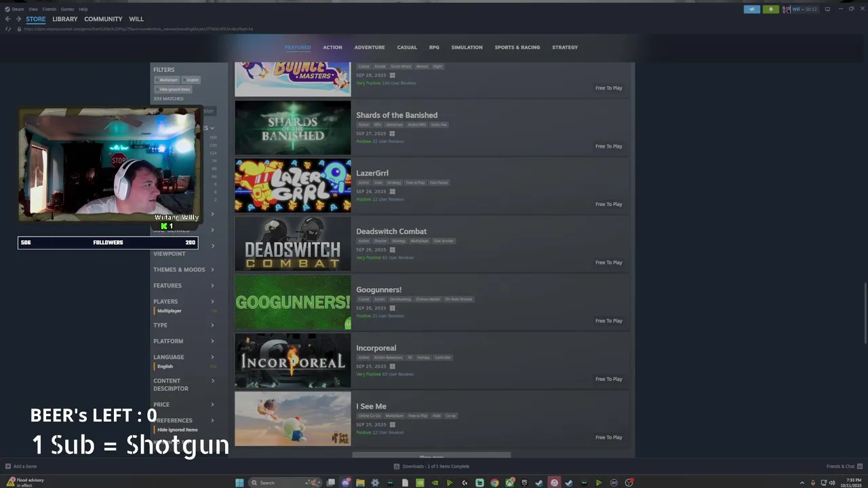Open the Friends menu
This screenshot has width=868, height=488.
point(50,9)
